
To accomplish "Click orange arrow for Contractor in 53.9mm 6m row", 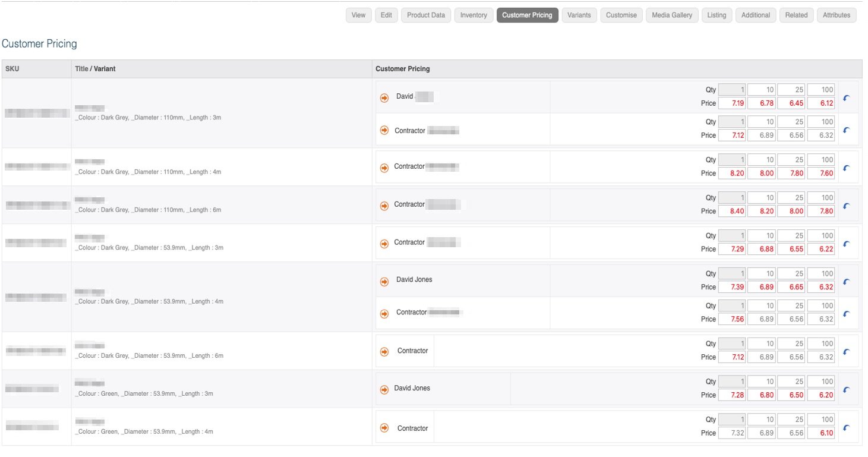I will 384,351.
